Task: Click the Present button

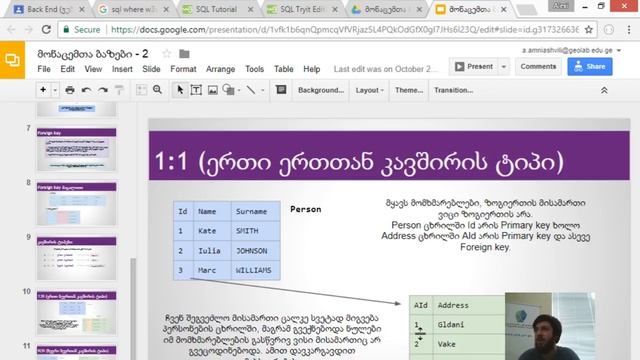Action: pos(474,67)
